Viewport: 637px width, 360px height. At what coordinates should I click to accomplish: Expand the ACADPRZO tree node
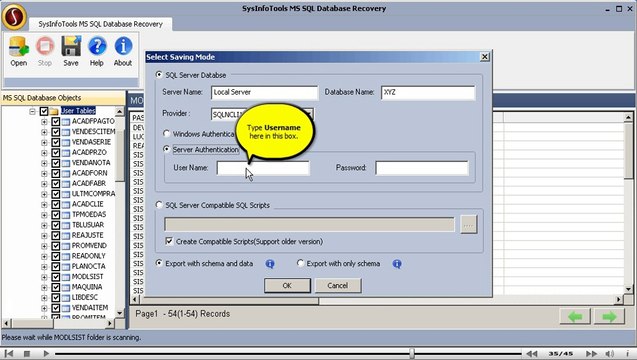tap(44, 153)
